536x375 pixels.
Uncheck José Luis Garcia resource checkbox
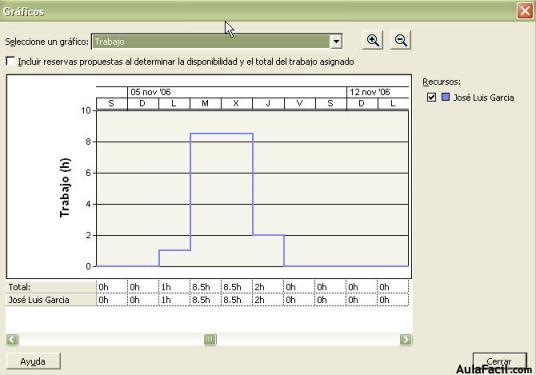tap(431, 97)
